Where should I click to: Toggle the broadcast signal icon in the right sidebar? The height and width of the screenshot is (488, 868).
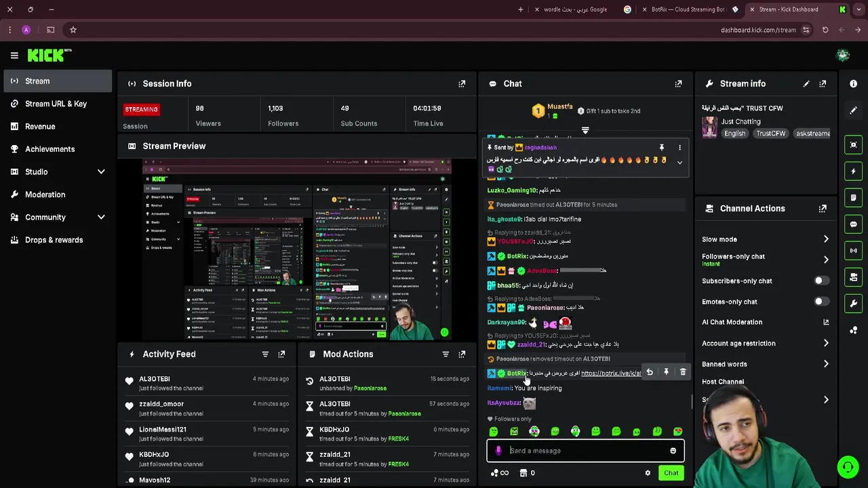click(853, 251)
